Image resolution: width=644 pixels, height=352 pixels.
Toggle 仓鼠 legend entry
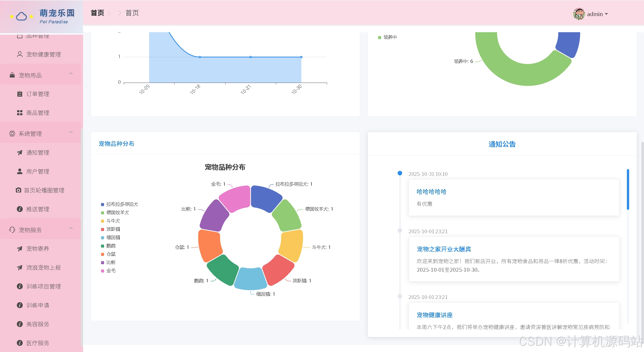coord(108,254)
